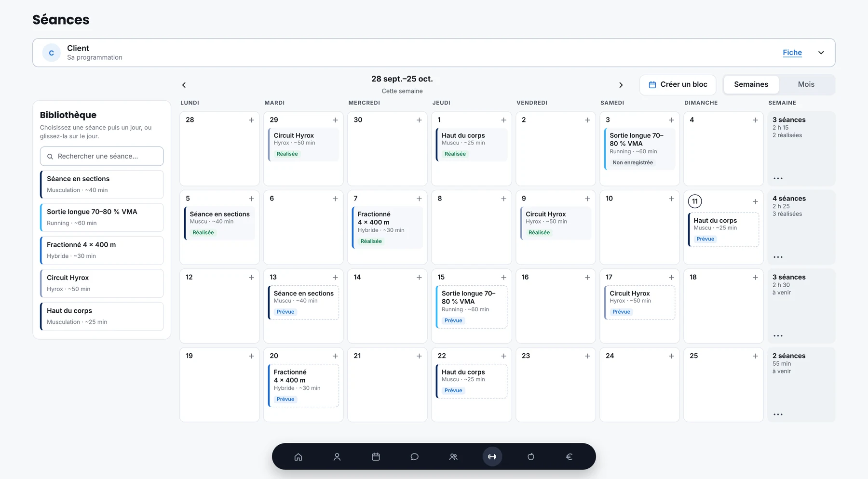Go to next weeks with right arrow
The image size is (868, 479).
pyautogui.click(x=621, y=85)
